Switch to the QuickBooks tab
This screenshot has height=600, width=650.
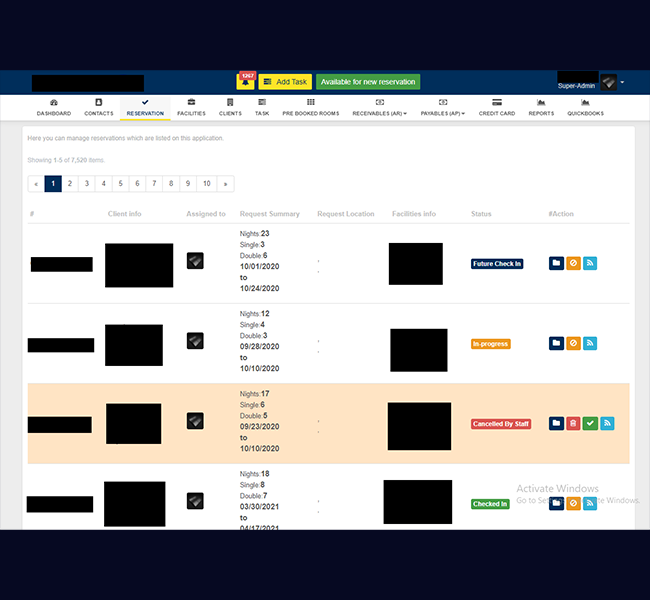pyautogui.click(x=586, y=108)
